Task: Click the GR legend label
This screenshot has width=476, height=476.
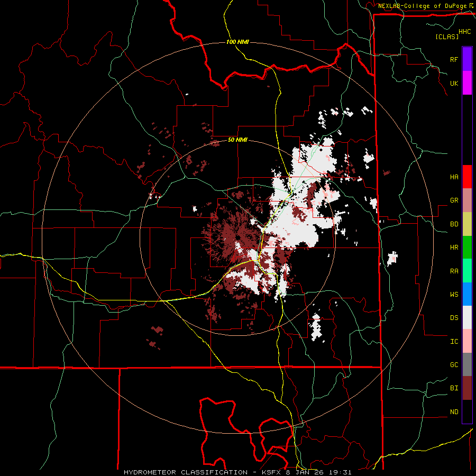Action: (x=454, y=200)
